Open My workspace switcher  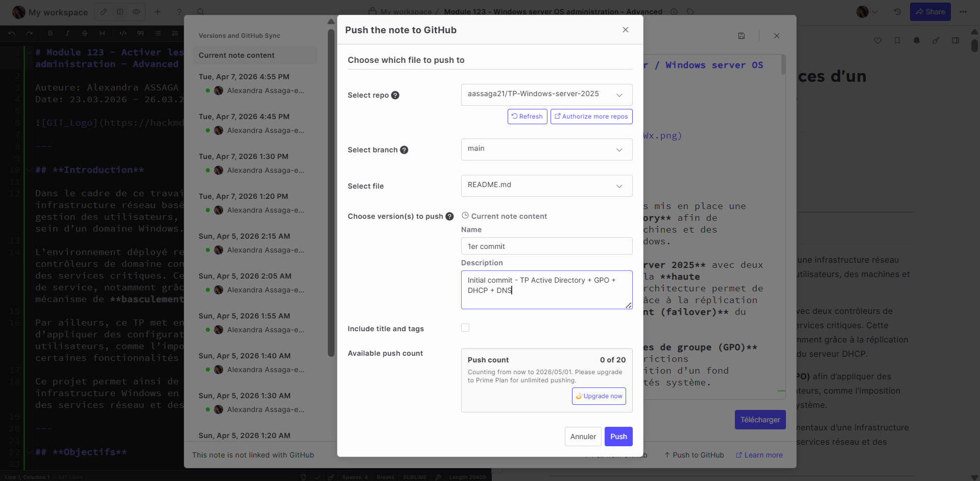[x=50, y=12]
